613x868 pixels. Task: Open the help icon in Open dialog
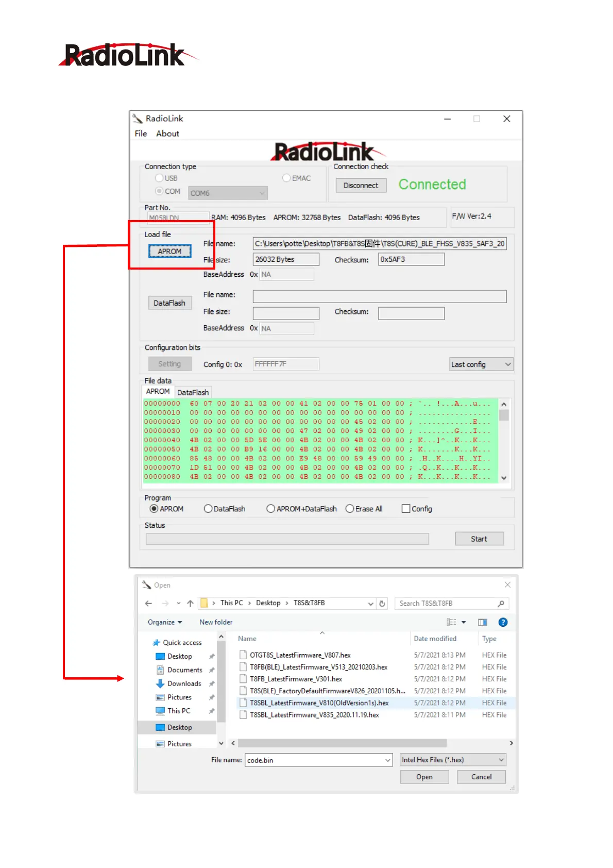[x=503, y=622]
